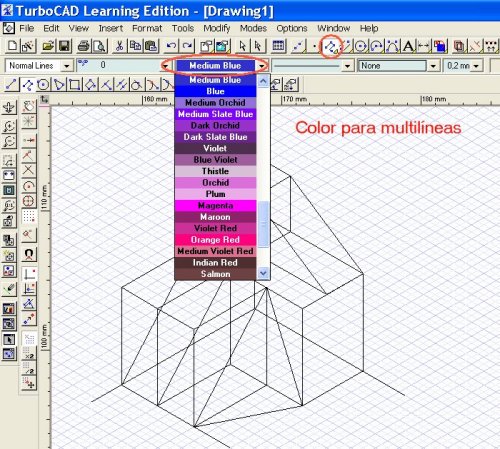The image size is (500, 449).
Task: Select Indian Red in the color list
Action: click(216, 262)
